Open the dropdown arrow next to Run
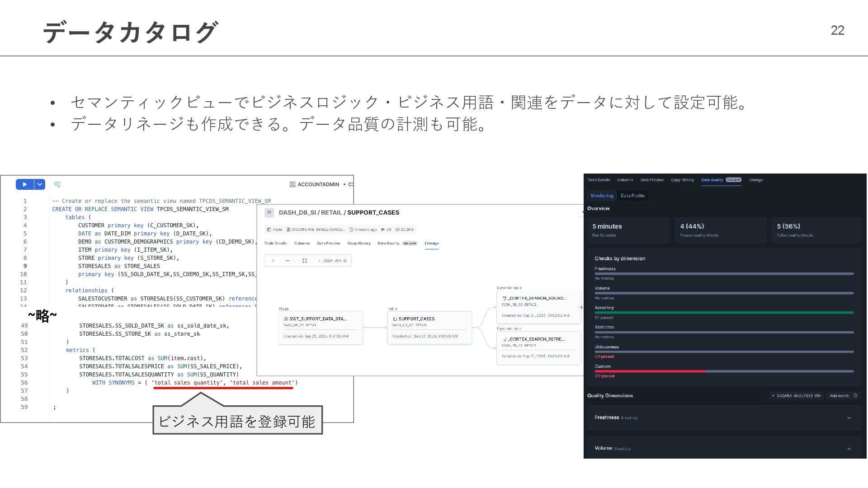This screenshot has height=488, width=868. point(40,184)
